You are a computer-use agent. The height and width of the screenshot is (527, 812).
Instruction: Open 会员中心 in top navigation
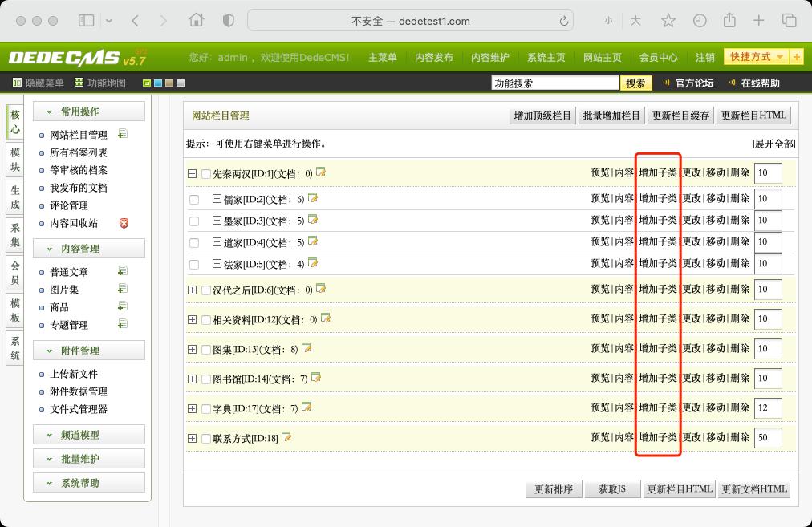[x=658, y=58]
